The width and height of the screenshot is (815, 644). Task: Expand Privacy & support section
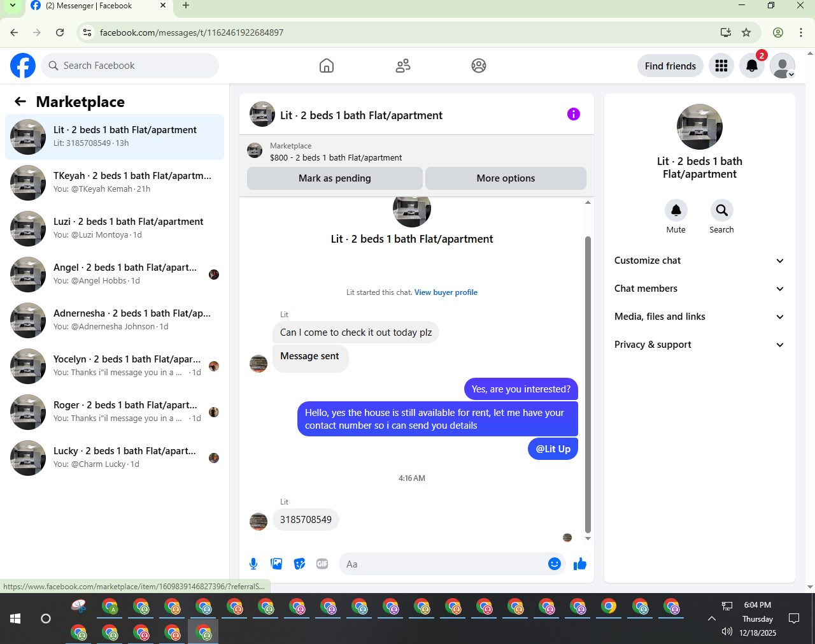tap(700, 345)
